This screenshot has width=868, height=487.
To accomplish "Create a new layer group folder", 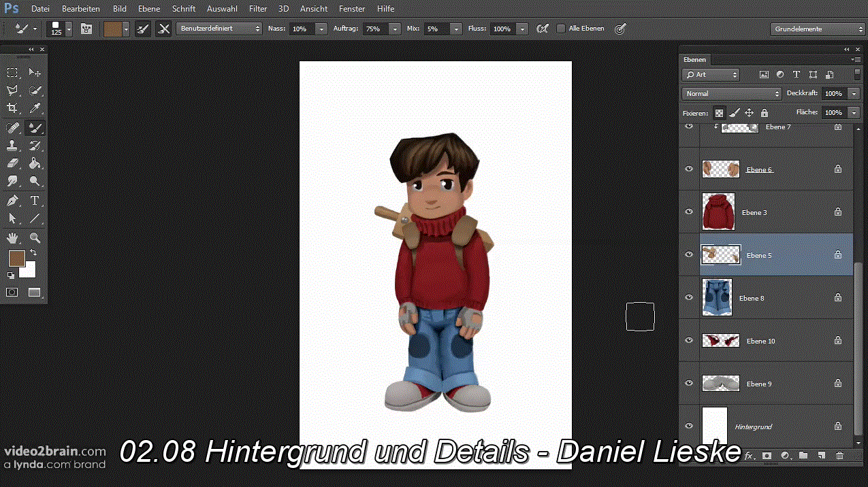I will pos(803,455).
